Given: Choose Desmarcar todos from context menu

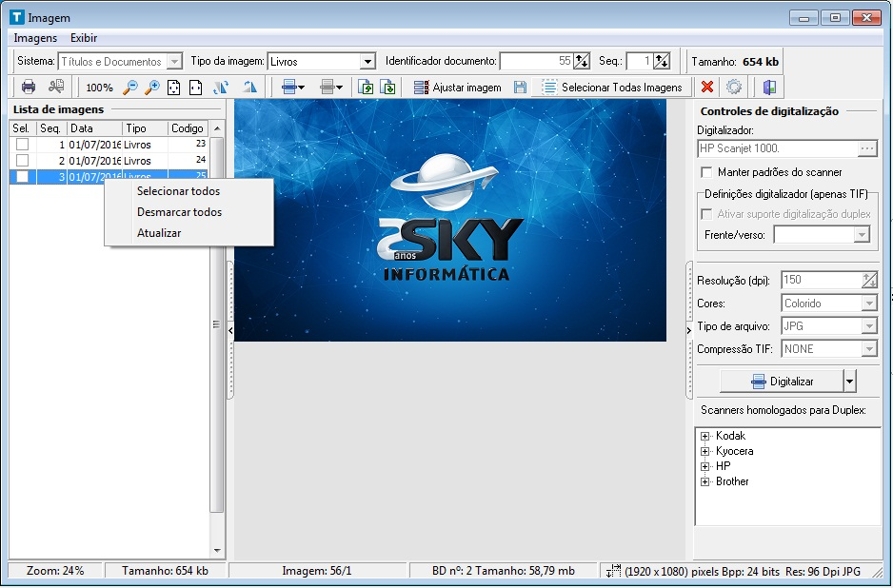Looking at the screenshot, I should click(179, 212).
